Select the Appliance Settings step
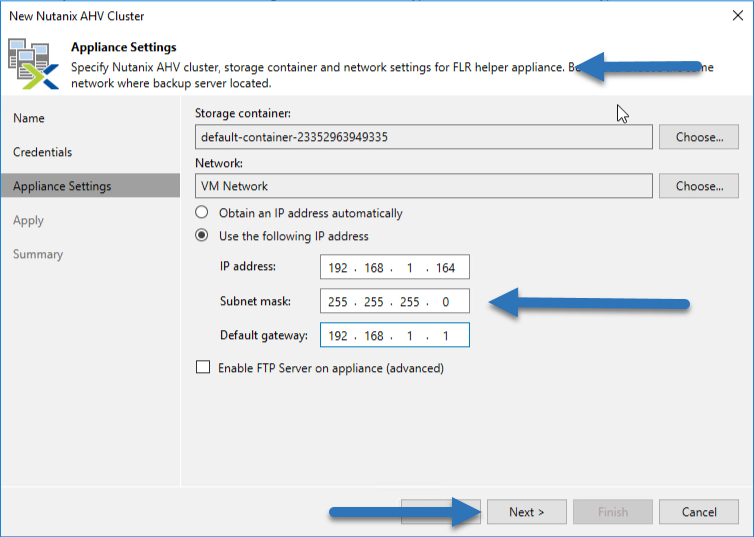Image resolution: width=754 pixels, height=537 pixels. tap(90, 186)
